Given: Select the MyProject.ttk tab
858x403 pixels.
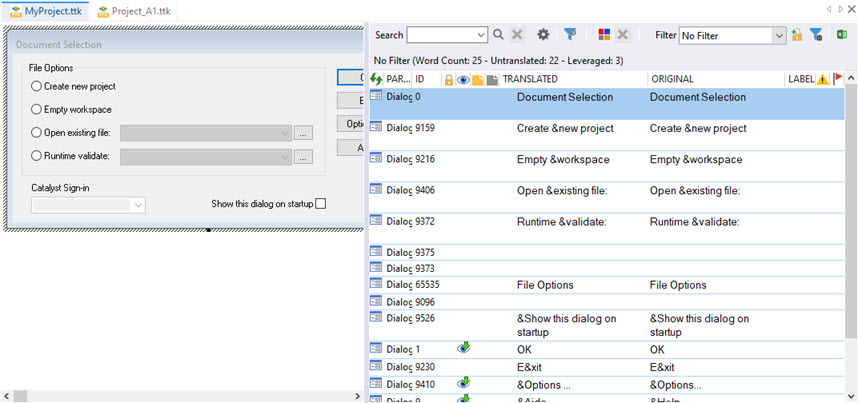Looking at the screenshot, I should pyautogui.click(x=46, y=10).
